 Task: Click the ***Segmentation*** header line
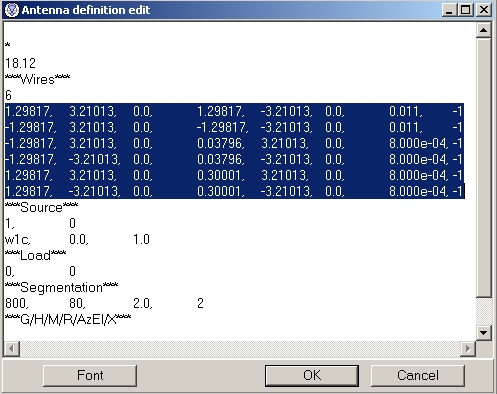pyautogui.click(x=61, y=287)
